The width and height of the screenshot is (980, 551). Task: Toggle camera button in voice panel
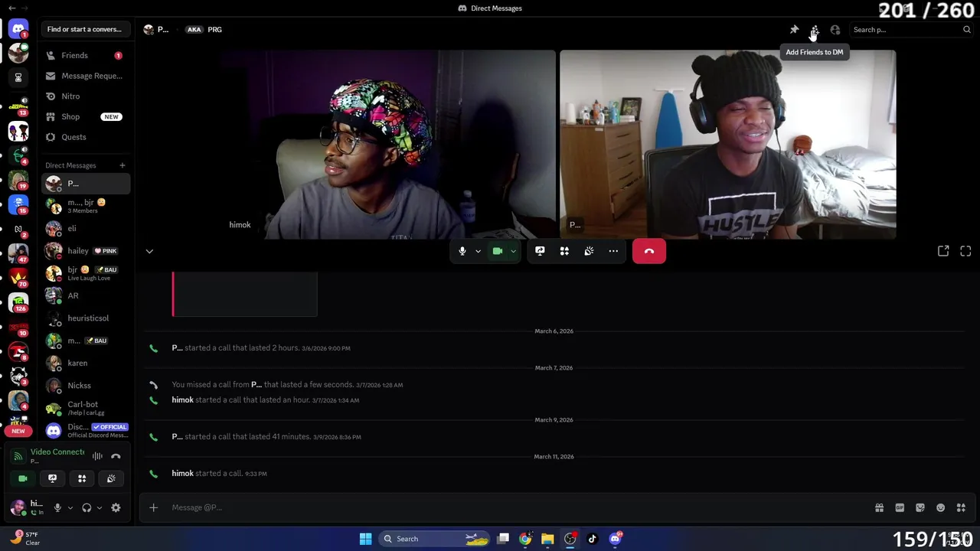pos(23,478)
